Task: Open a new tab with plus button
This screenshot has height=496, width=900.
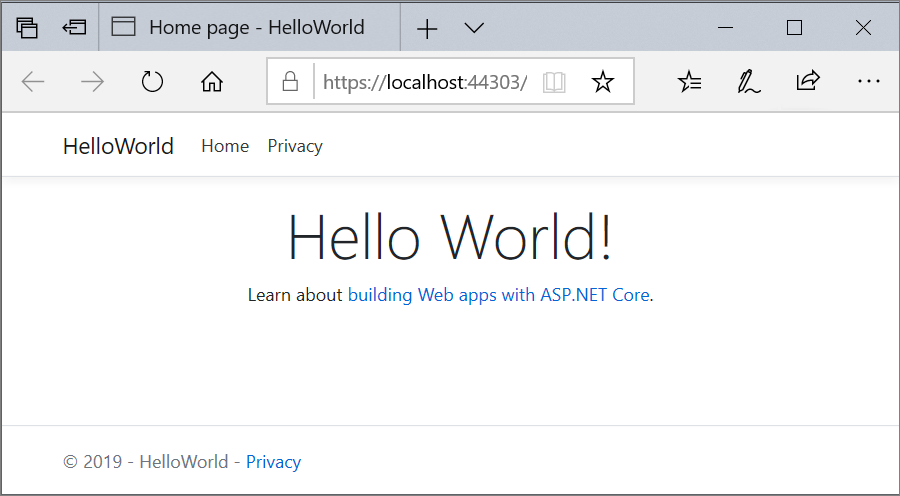Action: tap(427, 28)
